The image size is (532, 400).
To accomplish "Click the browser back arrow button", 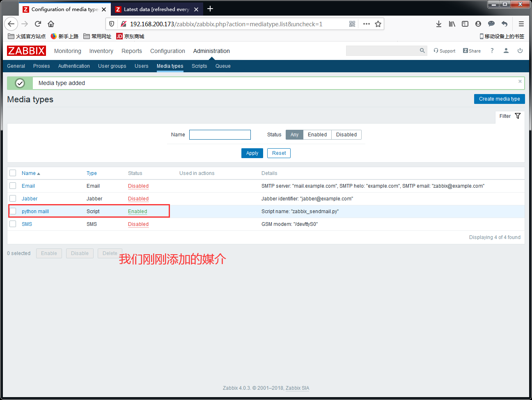I will 11,24.
